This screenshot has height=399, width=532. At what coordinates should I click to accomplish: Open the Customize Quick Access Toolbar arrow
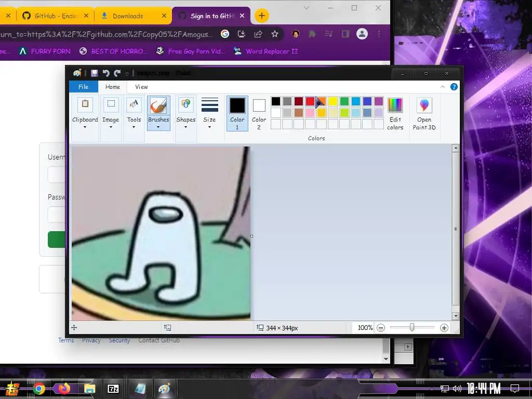coord(127,73)
